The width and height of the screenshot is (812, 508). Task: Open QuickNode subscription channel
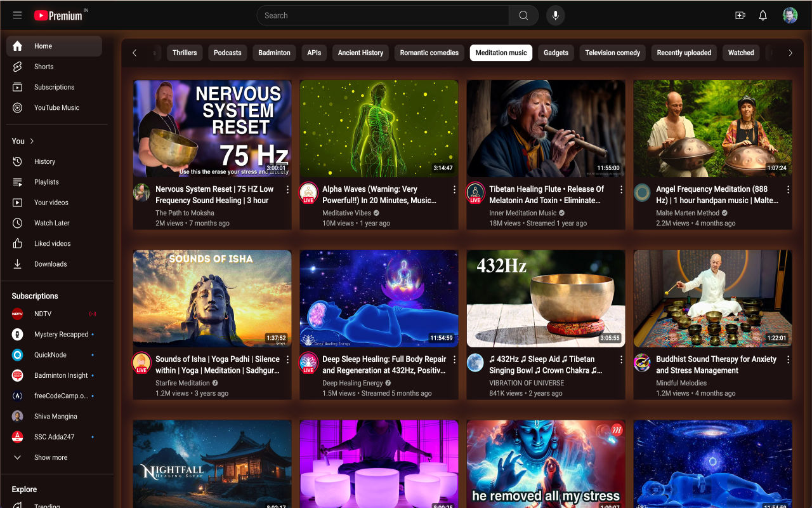[54, 355]
